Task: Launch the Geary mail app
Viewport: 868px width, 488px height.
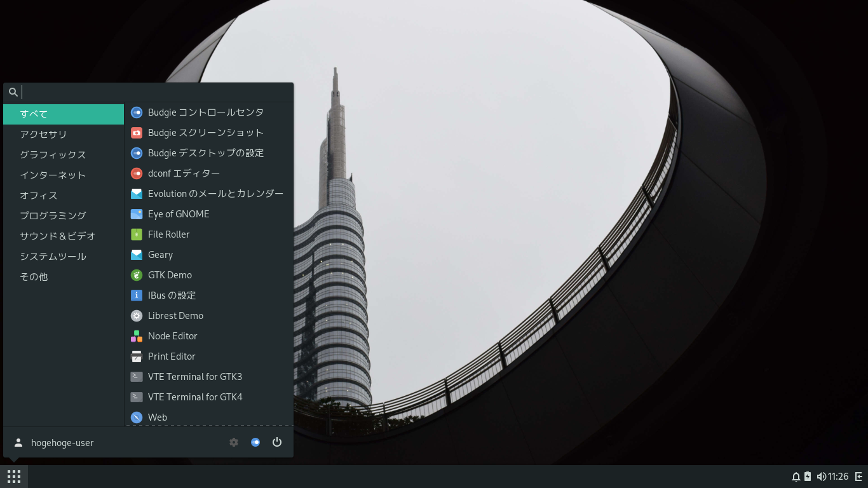Action: pos(208,255)
